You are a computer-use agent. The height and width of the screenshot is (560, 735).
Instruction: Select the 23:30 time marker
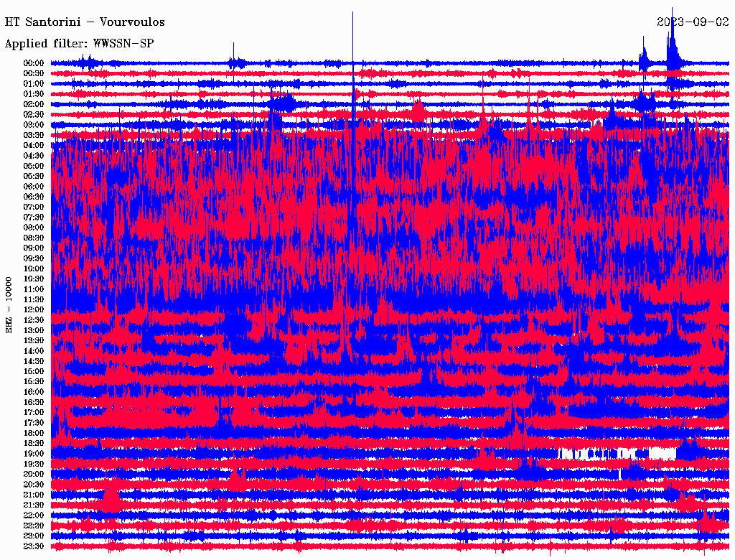click(34, 546)
